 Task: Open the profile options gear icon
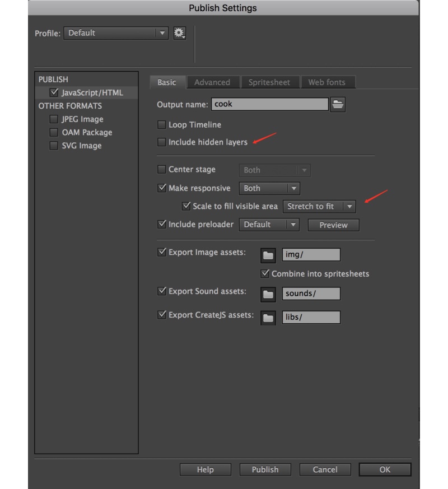179,33
